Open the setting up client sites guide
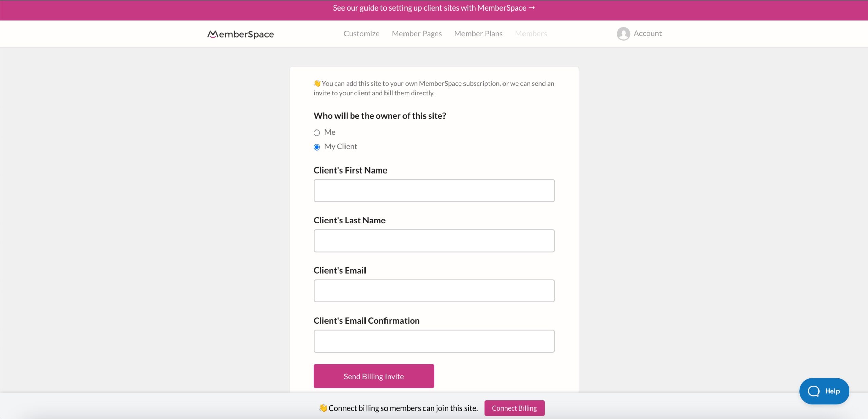Viewport: 868px width, 419px height. click(433, 8)
